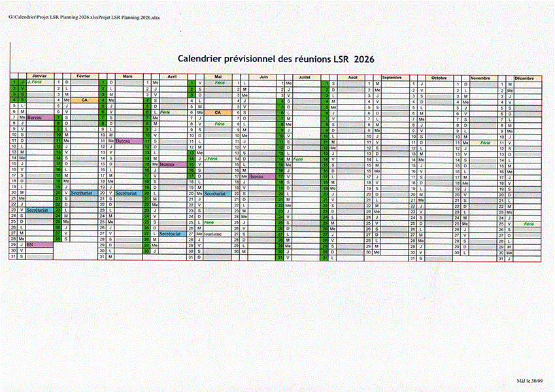
Task: Click the Juillet month header
Action: point(304,77)
